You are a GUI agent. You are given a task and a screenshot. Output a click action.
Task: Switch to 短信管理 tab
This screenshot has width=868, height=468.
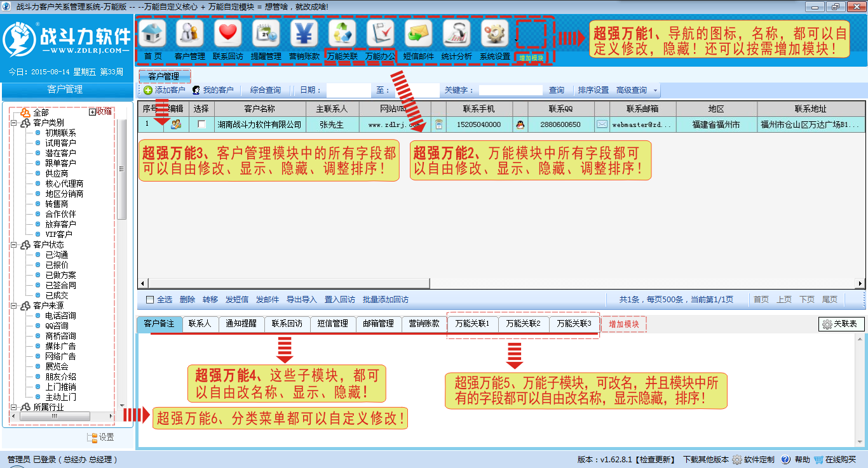(x=333, y=324)
